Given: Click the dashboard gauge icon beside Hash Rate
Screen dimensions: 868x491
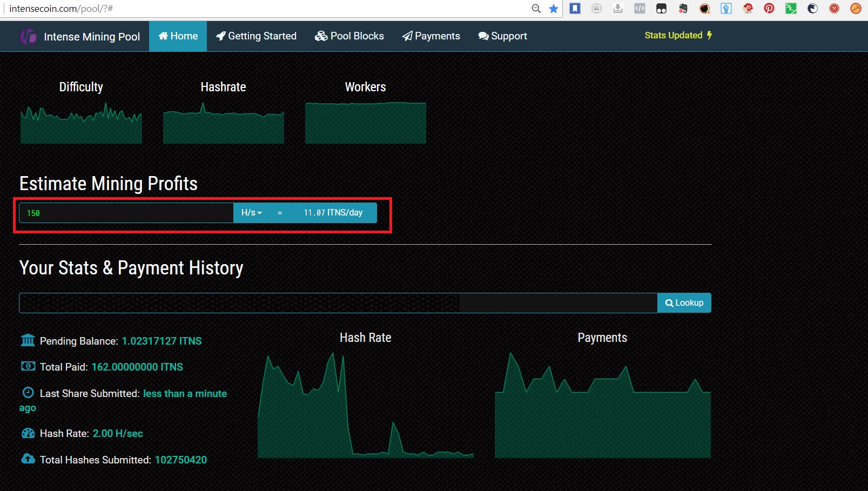Looking at the screenshot, I should click(28, 433).
